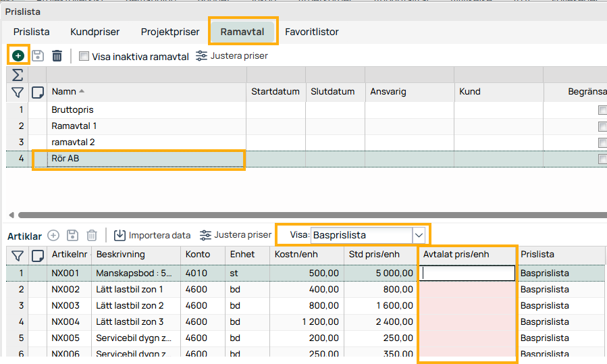The image size is (607, 364).
Task: Open filter funnel in Artiklar grid
Action: point(18,255)
